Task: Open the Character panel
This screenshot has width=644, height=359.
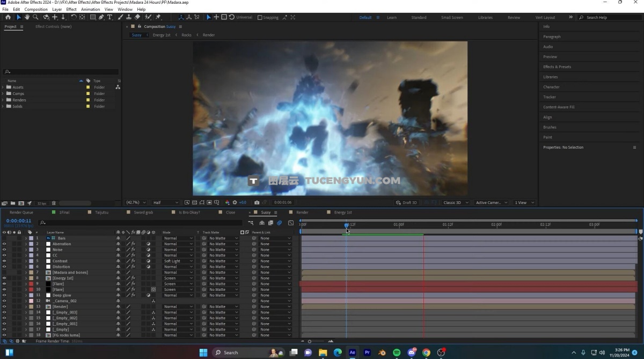Action: pyautogui.click(x=551, y=87)
